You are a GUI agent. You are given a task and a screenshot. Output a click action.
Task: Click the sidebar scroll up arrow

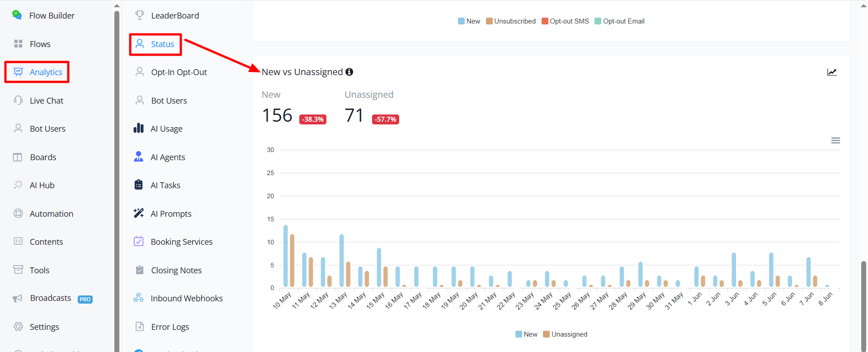coord(117,6)
